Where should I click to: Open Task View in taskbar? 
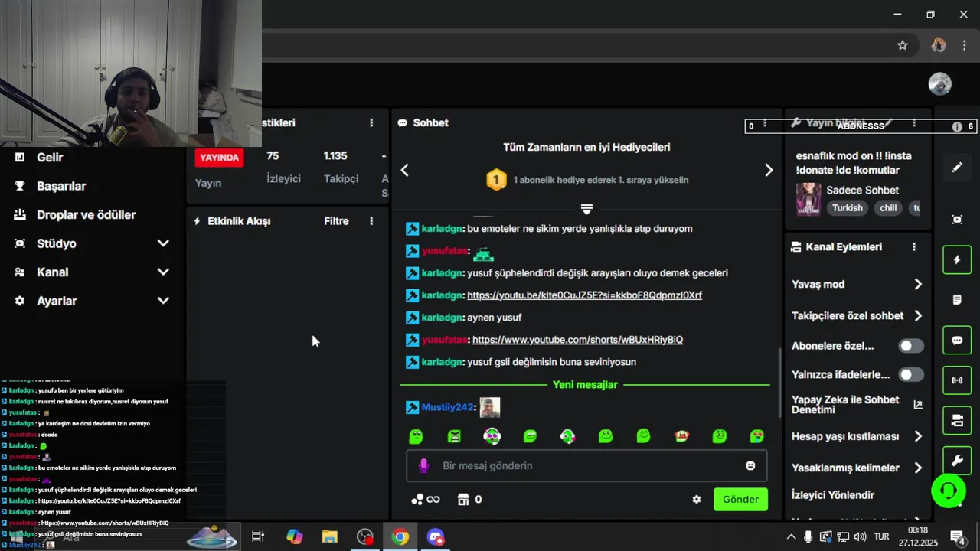tap(258, 537)
